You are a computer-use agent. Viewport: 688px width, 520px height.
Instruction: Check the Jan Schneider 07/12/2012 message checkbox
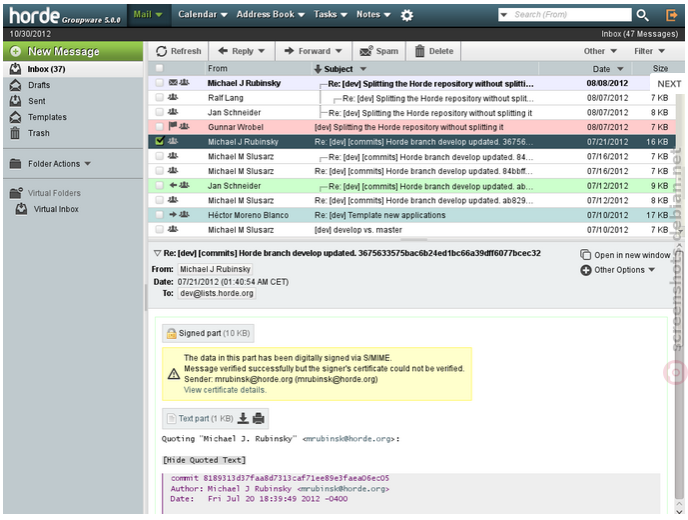coord(159,185)
